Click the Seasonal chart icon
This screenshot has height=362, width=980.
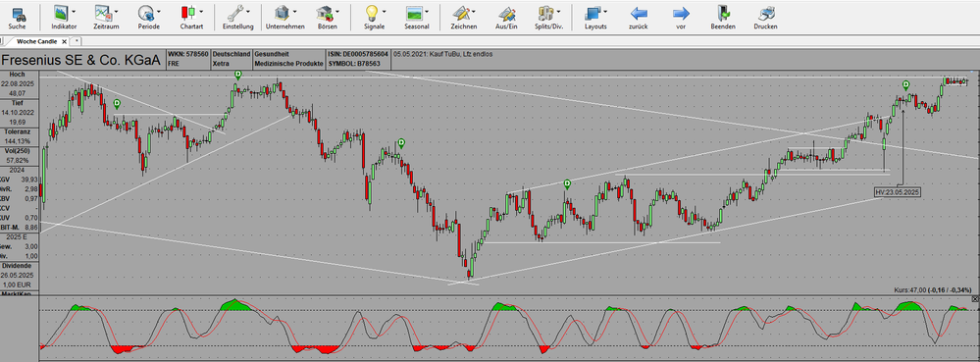point(413,13)
